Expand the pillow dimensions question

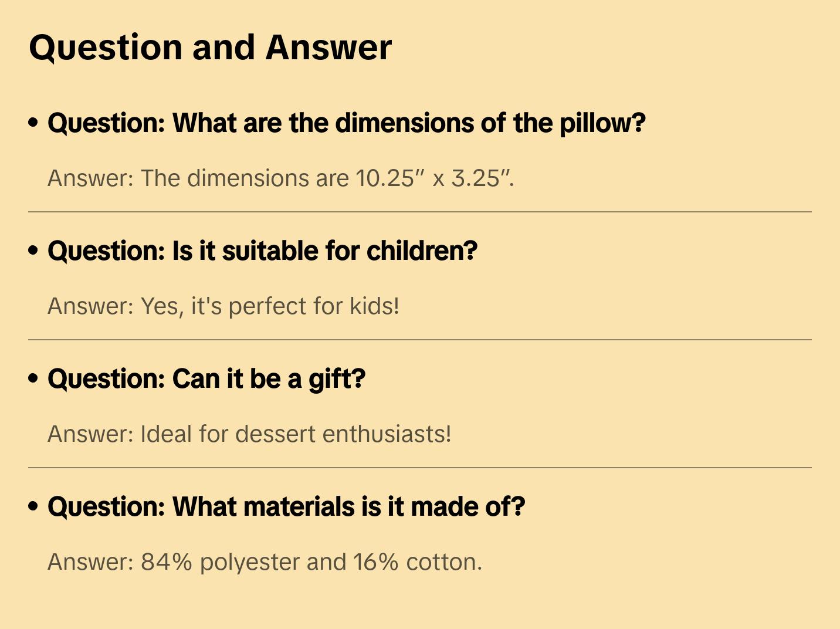(x=346, y=123)
